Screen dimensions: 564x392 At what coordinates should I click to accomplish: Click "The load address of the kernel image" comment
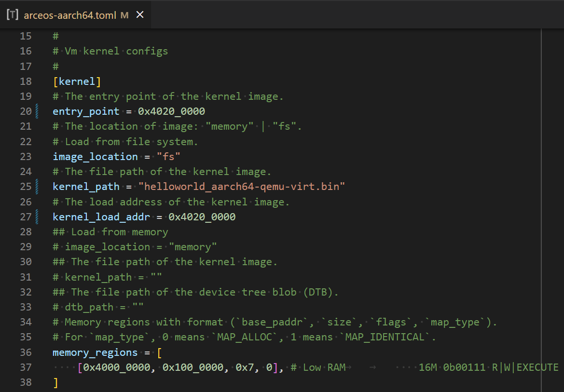[x=171, y=202]
